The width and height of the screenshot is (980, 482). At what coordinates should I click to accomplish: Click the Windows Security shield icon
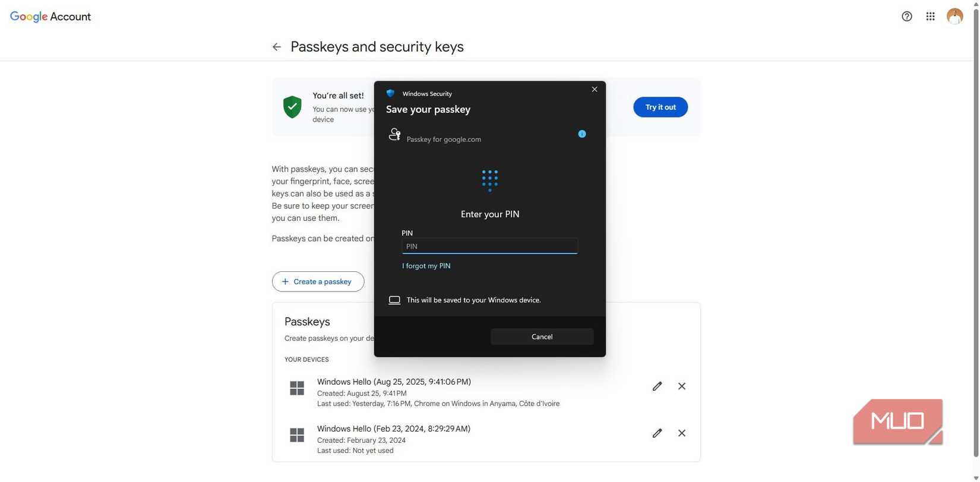tap(390, 93)
